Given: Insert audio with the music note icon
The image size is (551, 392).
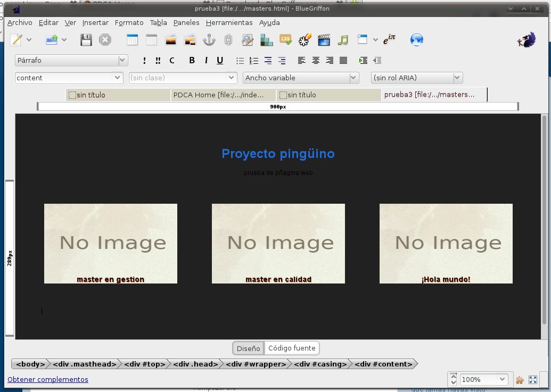Looking at the screenshot, I should pos(343,40).
